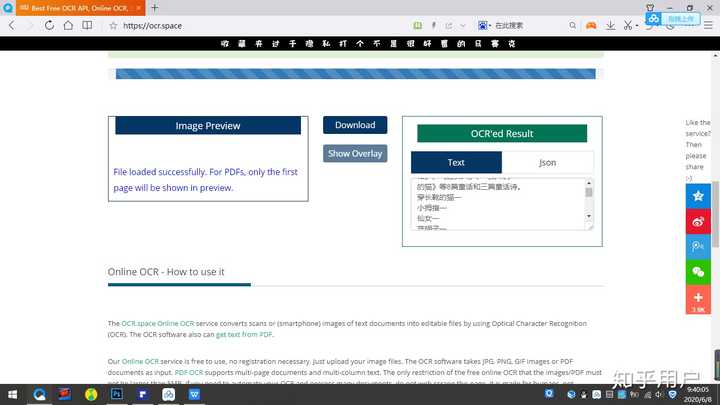Viewport: 720px width, 405px height.
Task: Switch to the Json result tab
Action: click(547, 163)
